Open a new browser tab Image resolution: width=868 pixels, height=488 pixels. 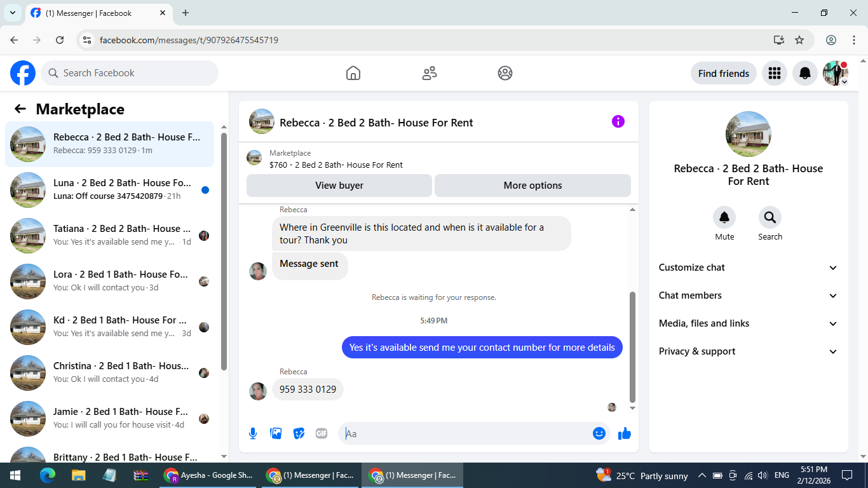[x=186, y=13]
